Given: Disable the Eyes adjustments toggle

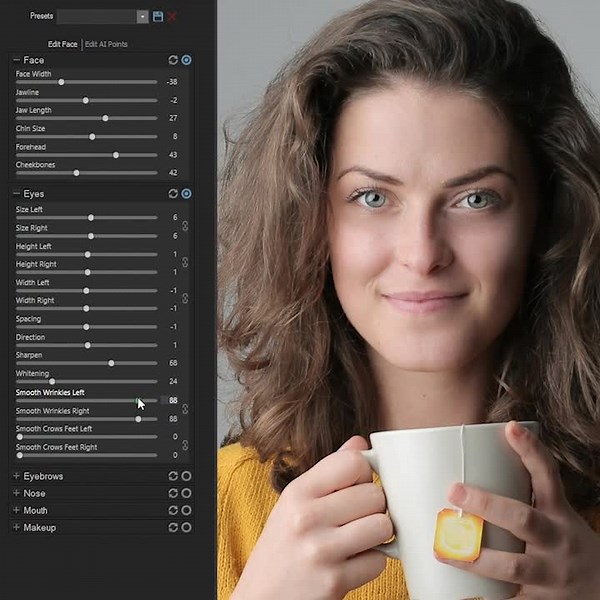Looking at the screenshot, I should [x=186, y=194].
